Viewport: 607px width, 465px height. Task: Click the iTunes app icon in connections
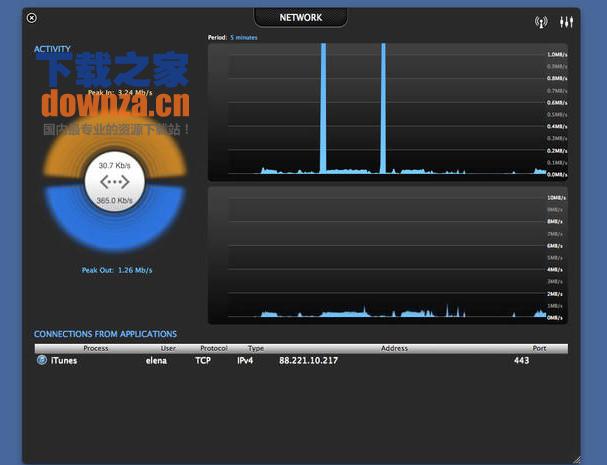(41, 361)
